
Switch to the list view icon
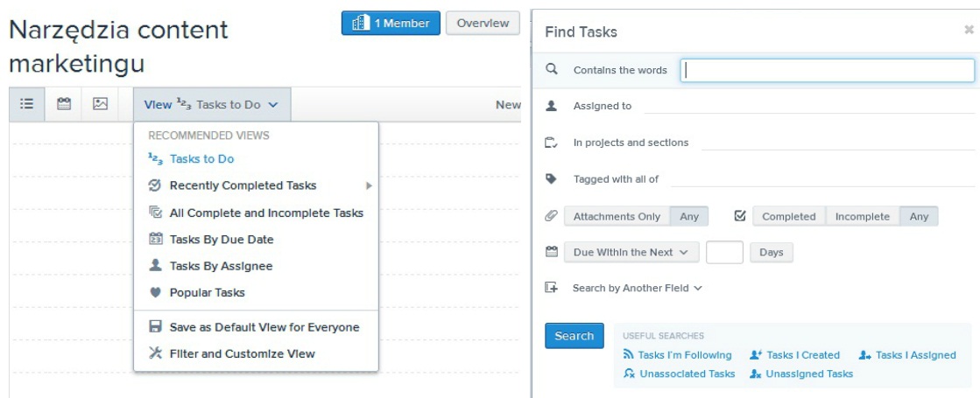pyautogui.click(x=26, y=104)
